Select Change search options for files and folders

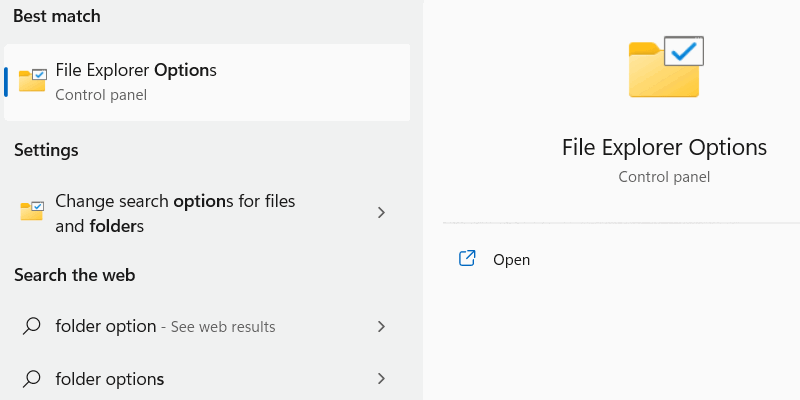click(x=175, y=213)
